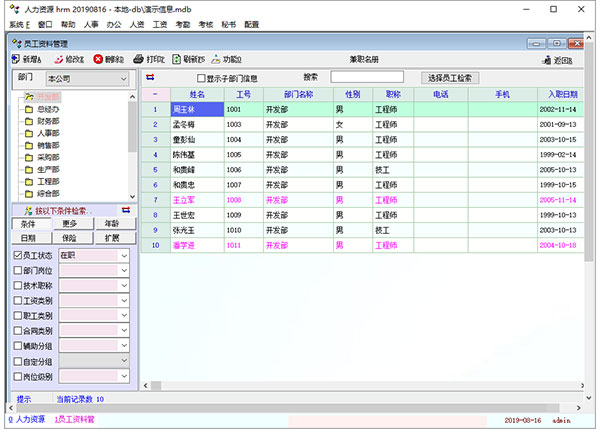
Task: Select the 综合部 folder icon
Action: 29,194
